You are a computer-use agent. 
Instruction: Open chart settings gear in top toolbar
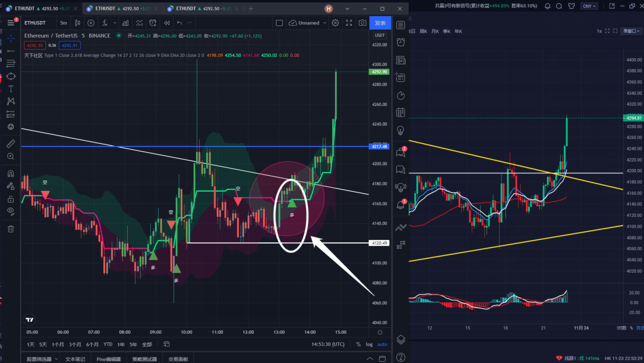point(335,23)
